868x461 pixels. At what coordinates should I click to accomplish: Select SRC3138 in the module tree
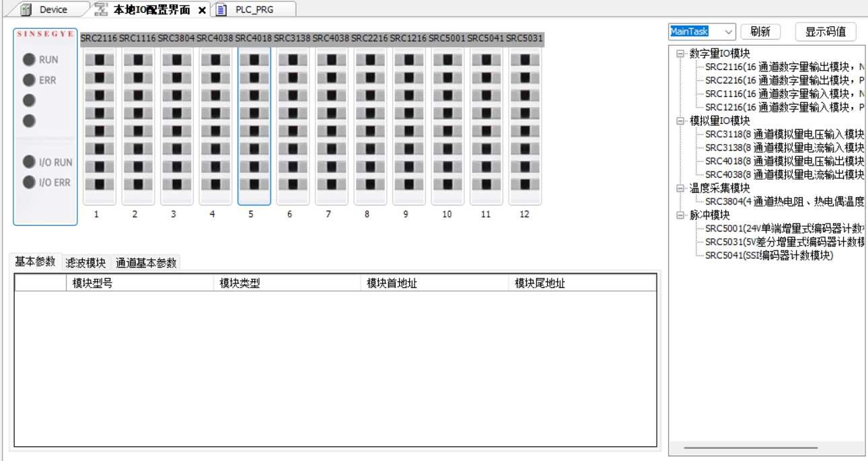coord(785,147)
